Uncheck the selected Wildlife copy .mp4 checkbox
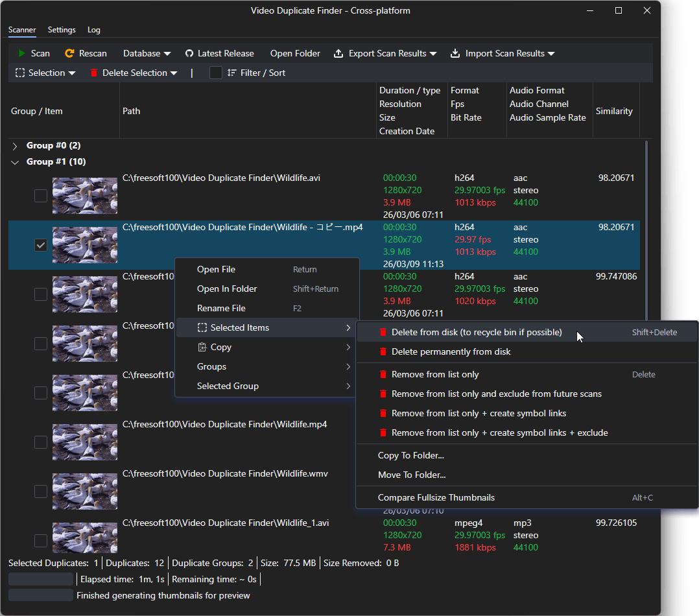This screenshot has height=616, width=699. 41,245
